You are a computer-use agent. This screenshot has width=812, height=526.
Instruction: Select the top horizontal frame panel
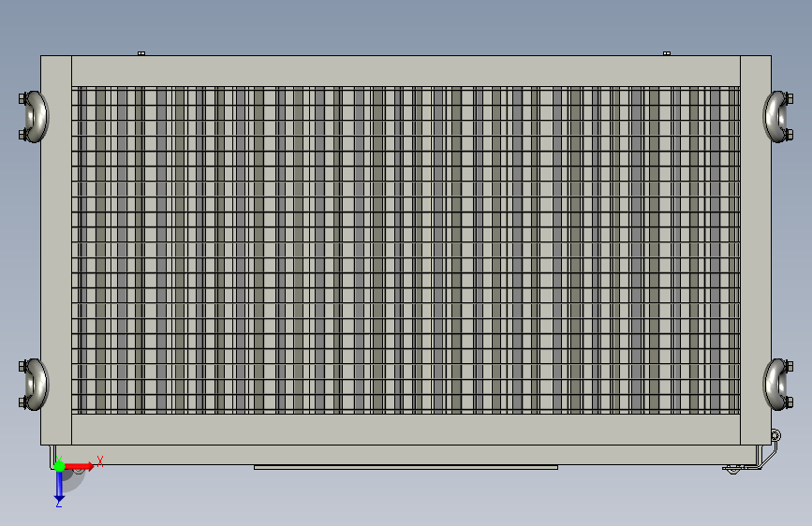click(406, 71)
